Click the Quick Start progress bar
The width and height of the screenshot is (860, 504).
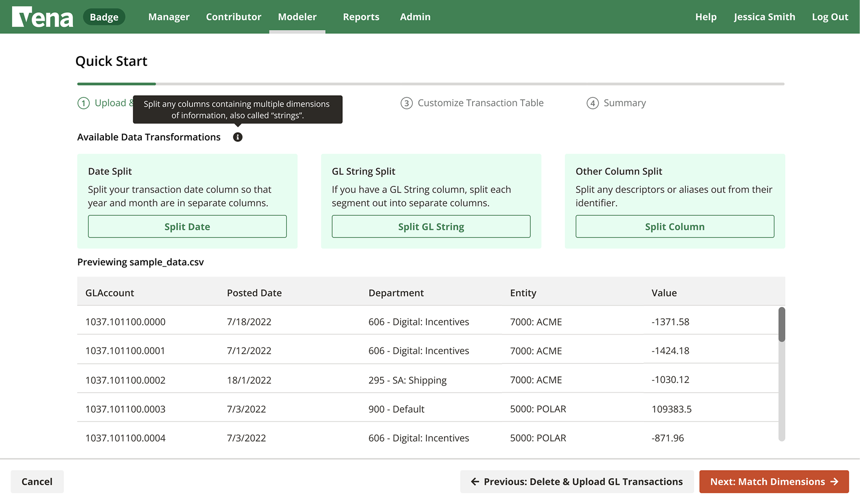(x=431, y=84)
